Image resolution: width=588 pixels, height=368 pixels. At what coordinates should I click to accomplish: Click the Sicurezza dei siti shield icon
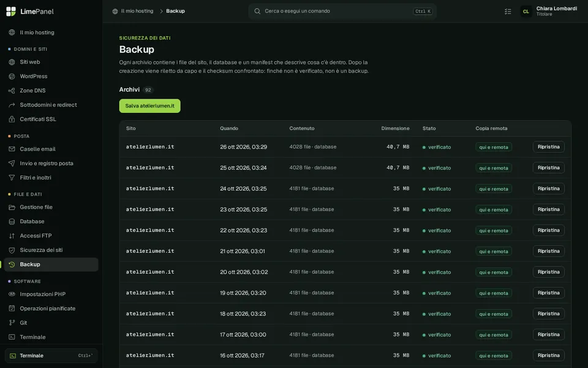(12, 250)
